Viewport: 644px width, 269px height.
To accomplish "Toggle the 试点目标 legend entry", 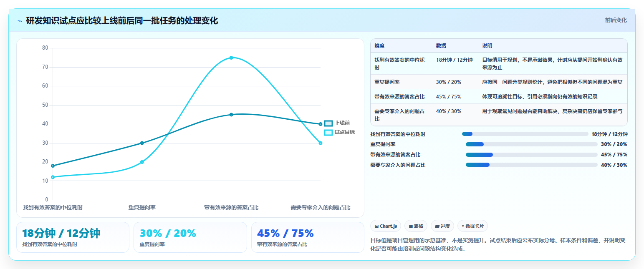I will coord(340,132).
